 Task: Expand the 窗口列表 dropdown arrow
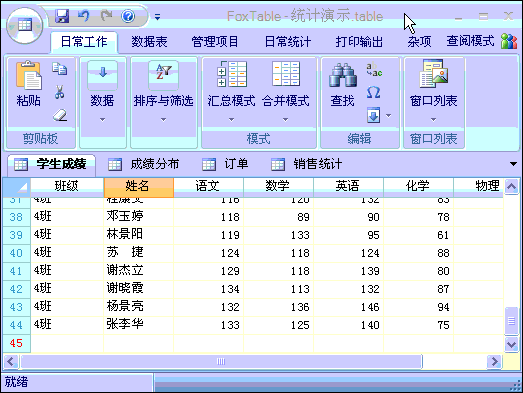click(x=433, y=119)
